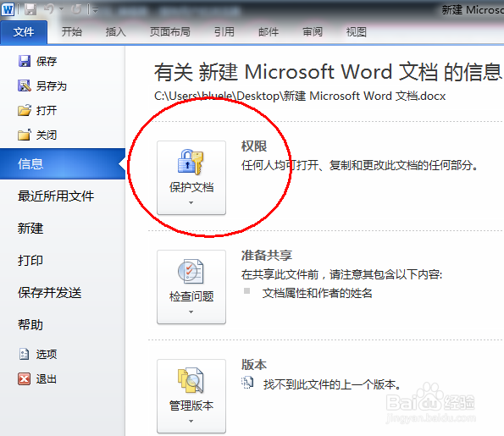
Task: Click the 有关 新建 Microsoft Word 文档 title
Action: coord(328,72)
